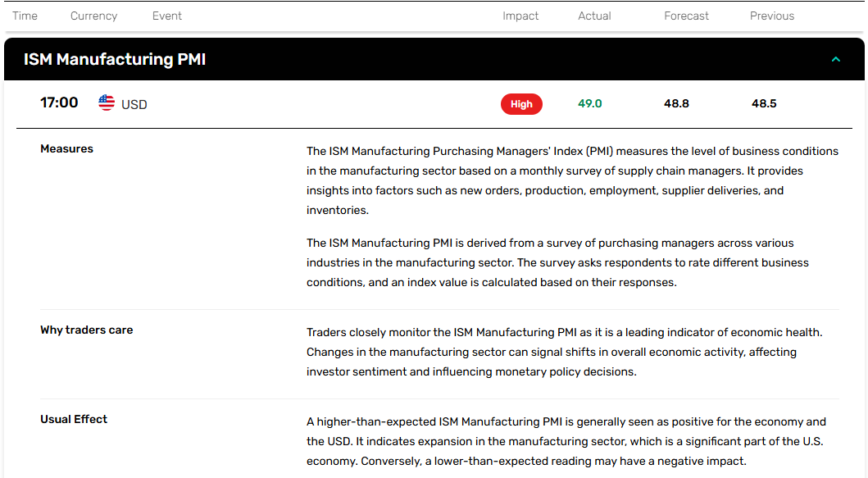This screenshot has height=478, width=868.
Task: Click the Forecast column header
Action: 686,16
